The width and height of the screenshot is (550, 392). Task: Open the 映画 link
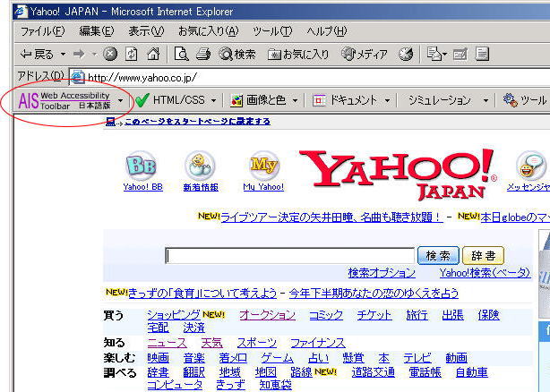pos(158,358)
